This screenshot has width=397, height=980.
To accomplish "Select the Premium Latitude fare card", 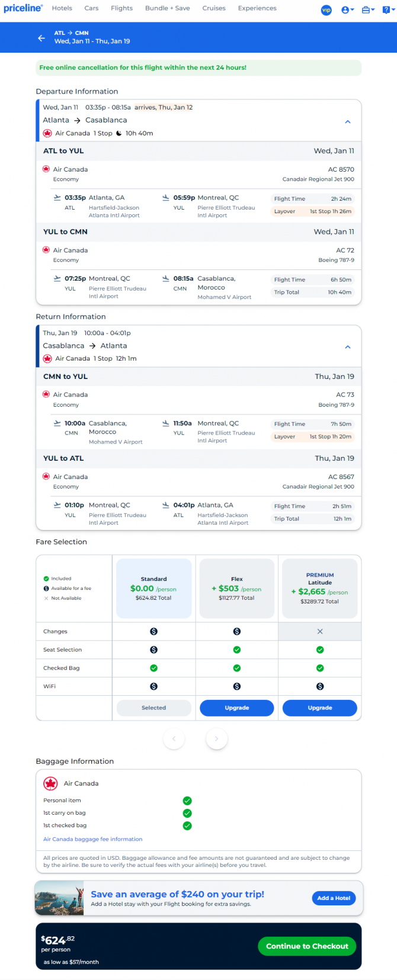I will 320,588.
